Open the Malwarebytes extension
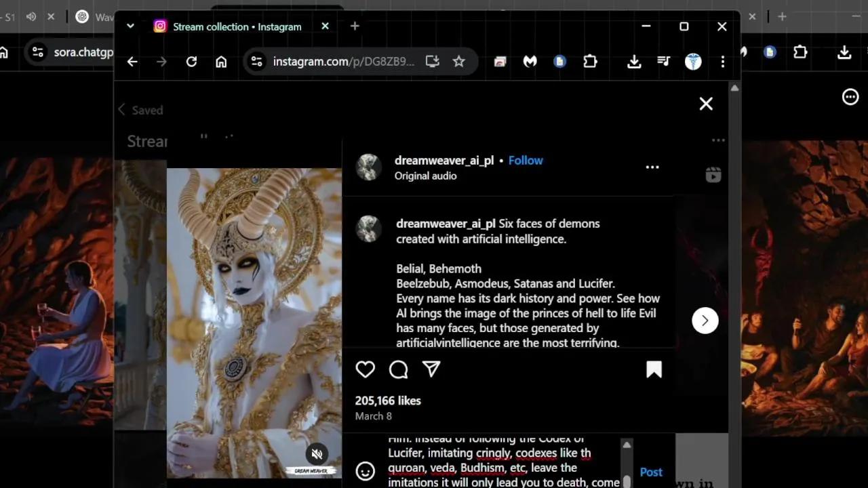The image size is (868, 488). 530,62
